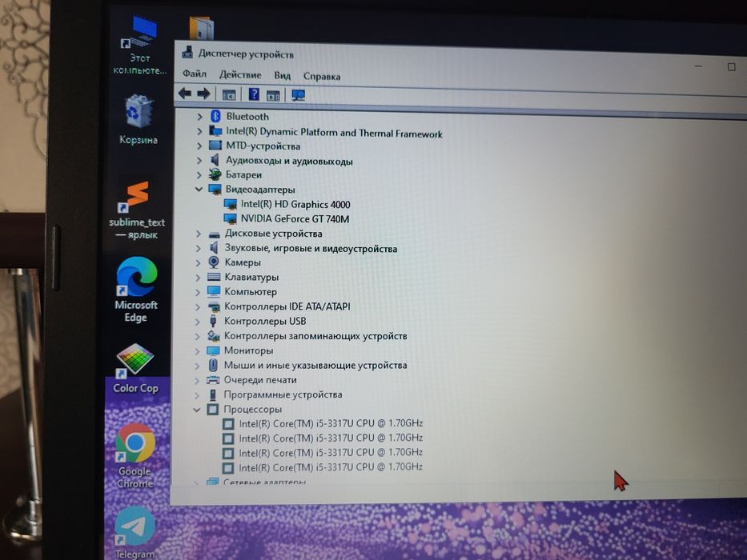Open Color Cop desktop shortcut
This screenshot has height=560, width=747.
tap(136, 368)
